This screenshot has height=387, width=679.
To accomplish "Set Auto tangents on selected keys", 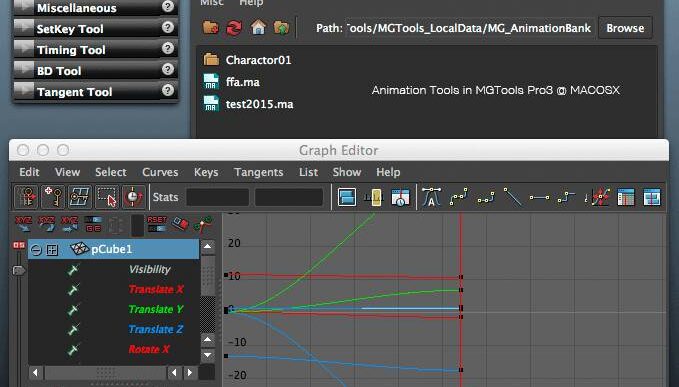I will point(431,197).
